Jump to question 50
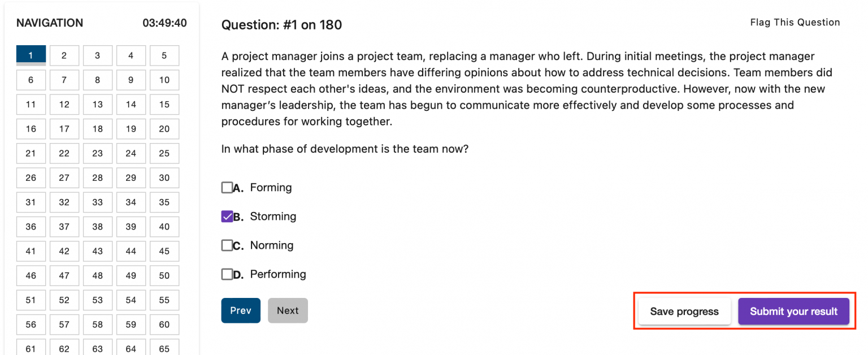Image resolution: width=868 pixels, height=355 pixels. (164, 275)
